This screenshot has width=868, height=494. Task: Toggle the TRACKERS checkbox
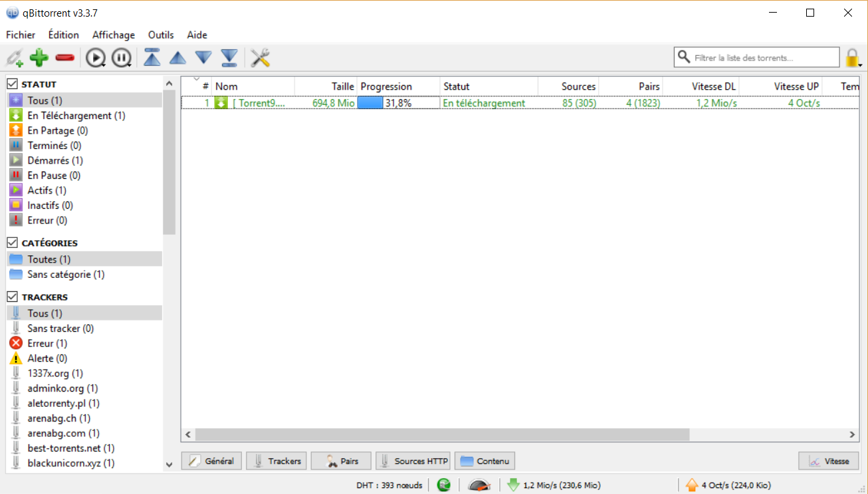pos(12,297)
